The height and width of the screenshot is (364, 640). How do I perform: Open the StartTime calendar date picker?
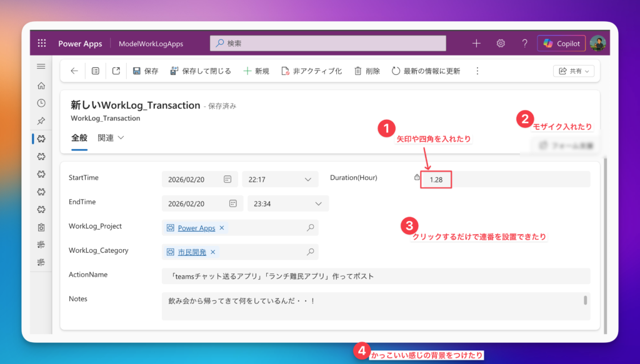[227, 179]
